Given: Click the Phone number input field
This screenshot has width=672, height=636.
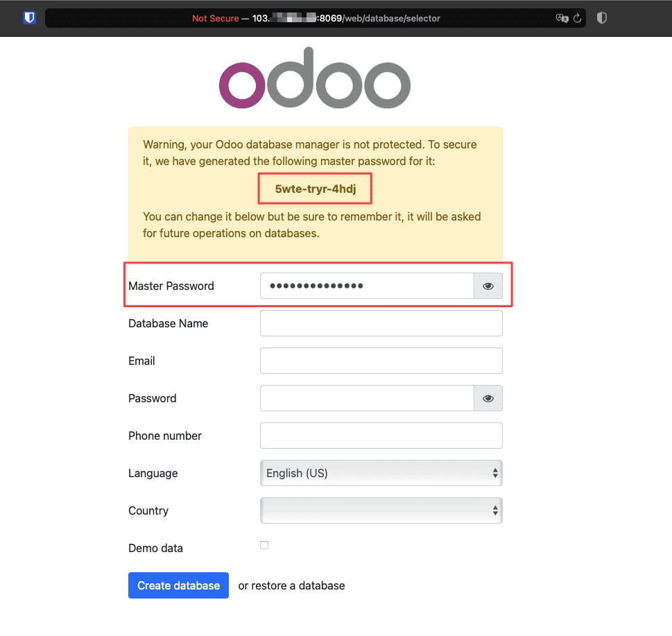Looking at the screenshot, I should (x=381, y=436).
